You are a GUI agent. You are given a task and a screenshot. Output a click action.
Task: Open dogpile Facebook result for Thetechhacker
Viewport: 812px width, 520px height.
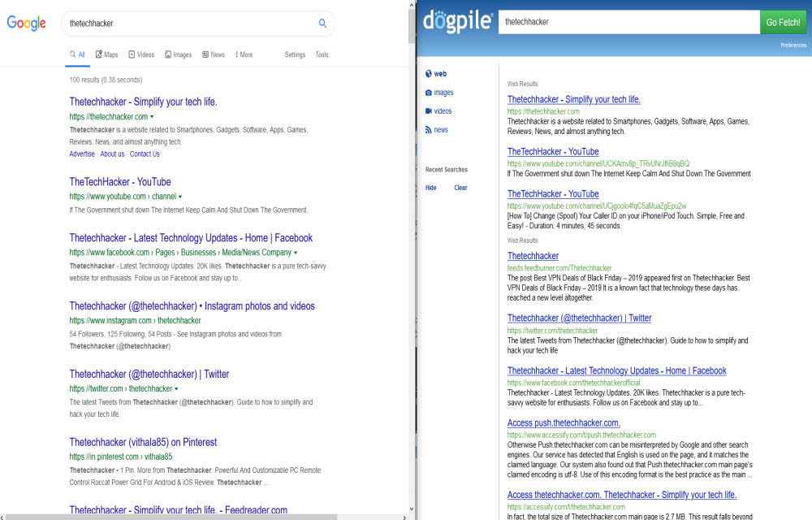click(x=617, y=370)
